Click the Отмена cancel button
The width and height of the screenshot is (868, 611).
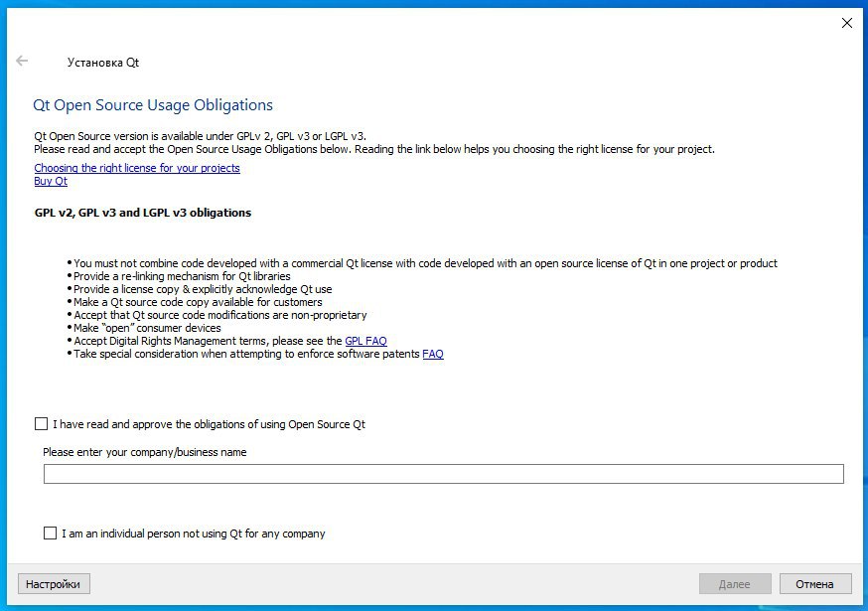(814, 584)
